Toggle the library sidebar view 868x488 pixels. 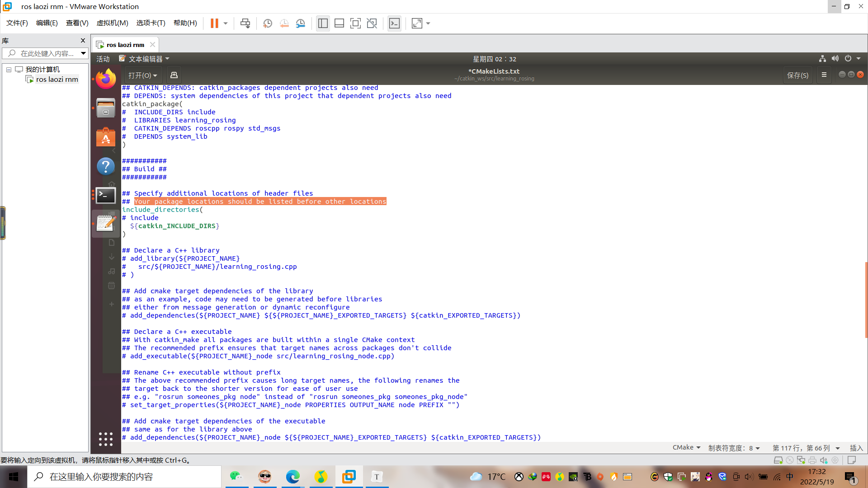323,23
